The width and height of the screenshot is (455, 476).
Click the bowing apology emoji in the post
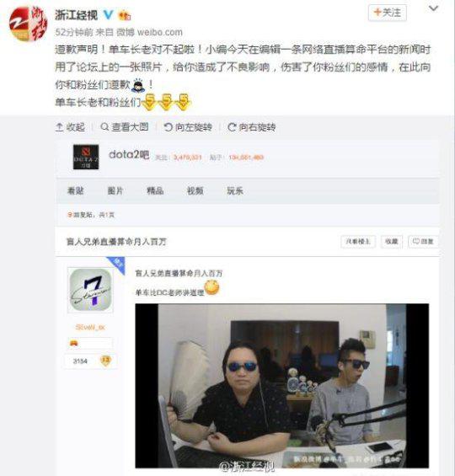(139, 85)
